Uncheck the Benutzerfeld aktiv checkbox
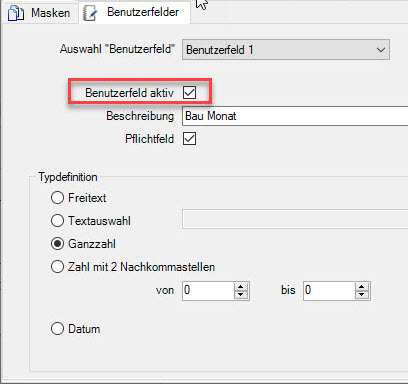 coord(189,92)
